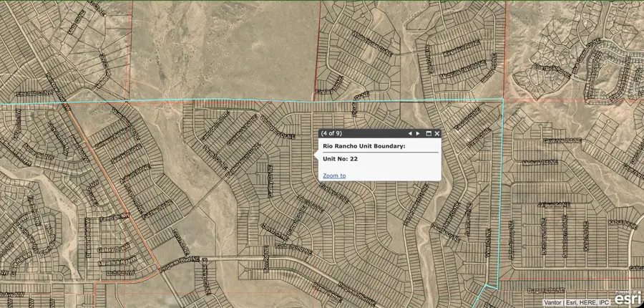Click the 'Vantor | Esri, HERE, iPC' attribution
Screen dimensions: 644x308
pyautogui.click(x=577, y=303)
